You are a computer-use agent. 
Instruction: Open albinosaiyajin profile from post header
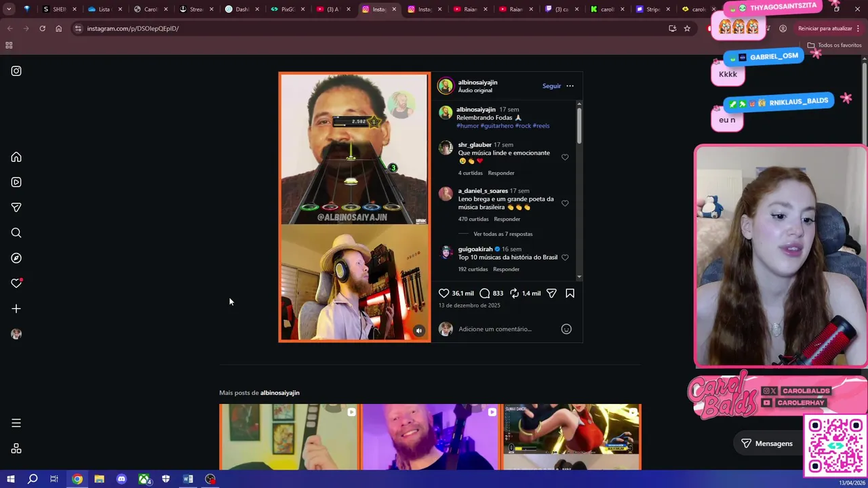477,83
